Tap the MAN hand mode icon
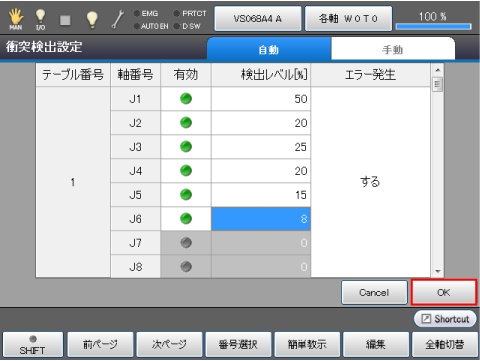 [x=16, y=19]
